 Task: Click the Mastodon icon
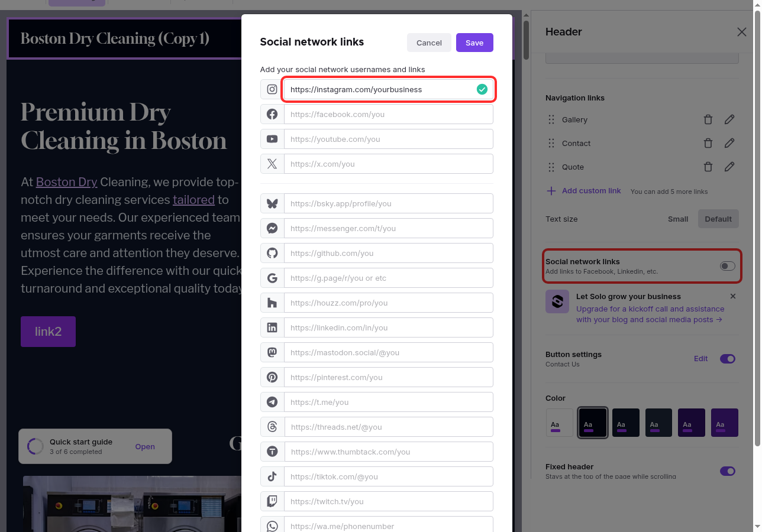tap(272, 352)
